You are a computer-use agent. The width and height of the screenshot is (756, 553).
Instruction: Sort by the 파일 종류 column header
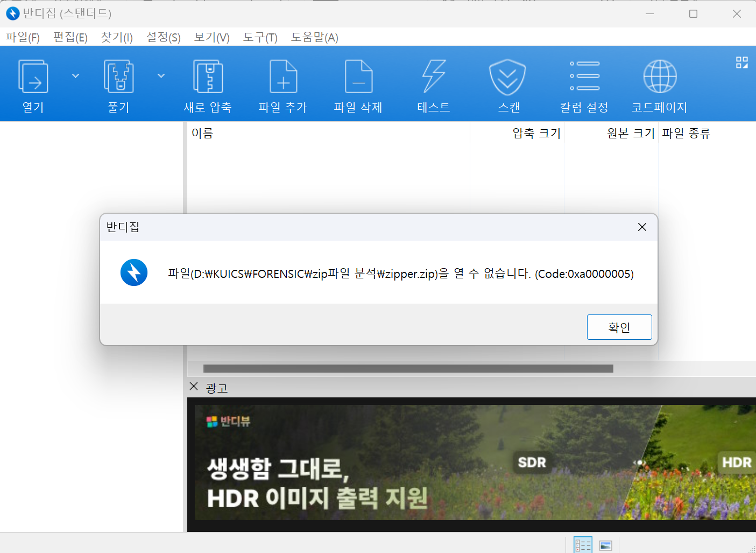click(x=707, y=133)
